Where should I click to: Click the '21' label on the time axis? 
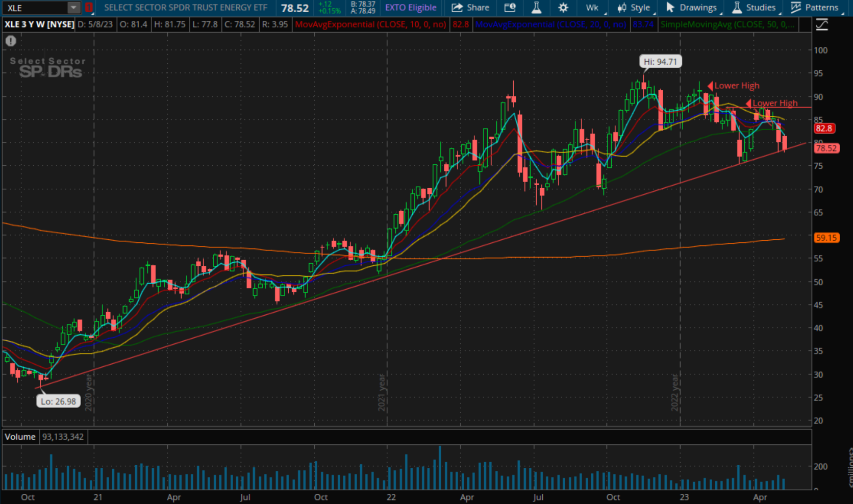(98, 497)
